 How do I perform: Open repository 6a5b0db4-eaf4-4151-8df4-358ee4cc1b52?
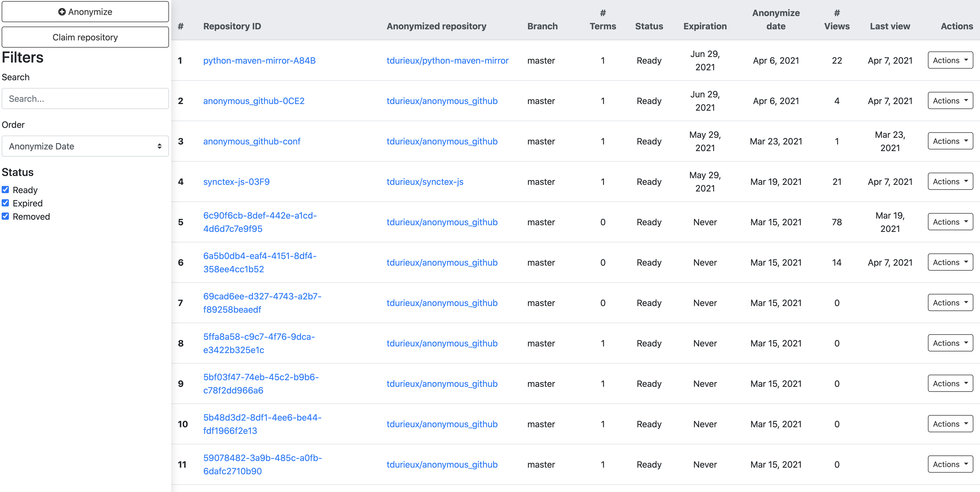[260, 263]
